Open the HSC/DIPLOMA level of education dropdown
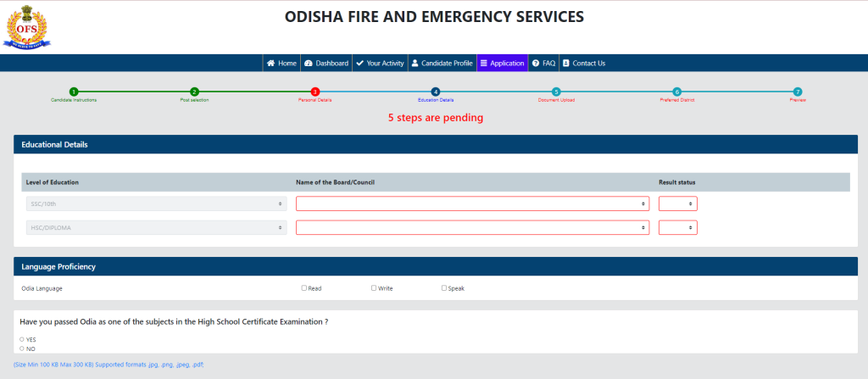Viewport: 868px width, 379px height. pyautogui.click(x=156, y=227)
